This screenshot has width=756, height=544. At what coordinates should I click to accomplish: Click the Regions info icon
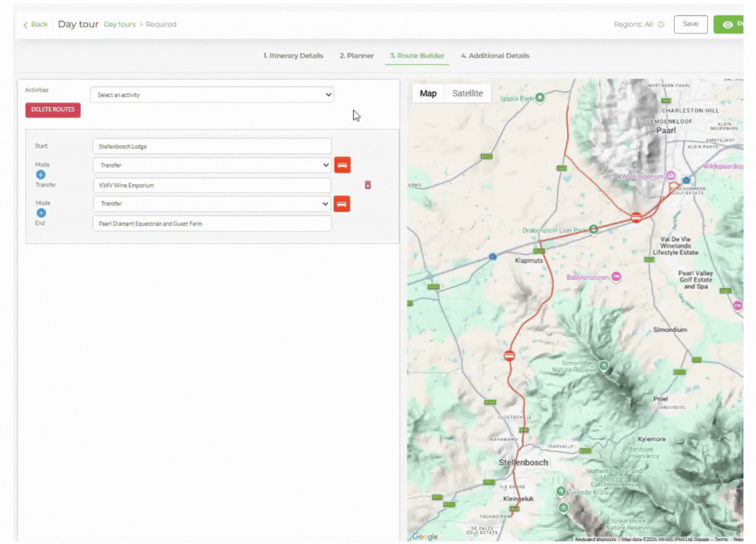[661, 24]
